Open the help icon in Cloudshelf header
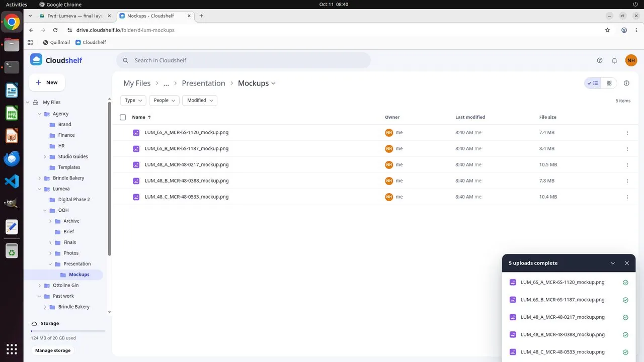The height and width of the screenshot is (362, 644). [x=599, y=60]
